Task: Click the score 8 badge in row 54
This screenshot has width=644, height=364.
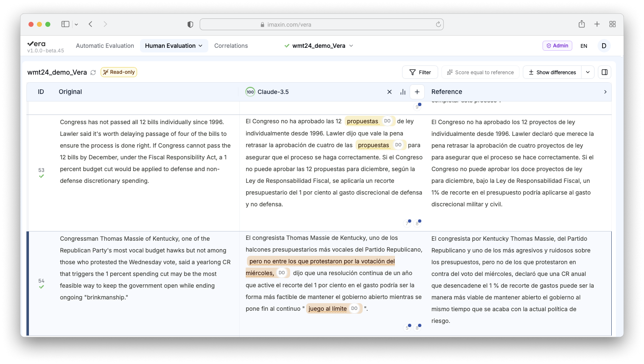Action: pyautogui.click(x=418, y=327)
